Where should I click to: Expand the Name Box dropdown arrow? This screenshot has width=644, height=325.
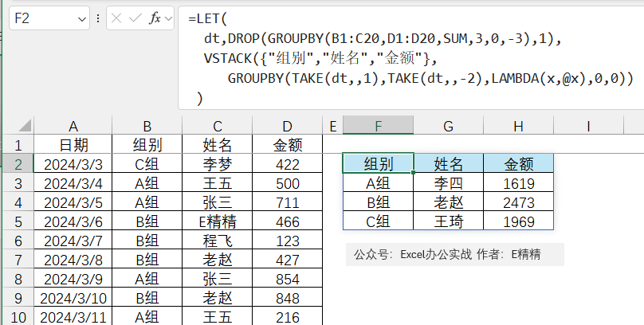(82, 19)
